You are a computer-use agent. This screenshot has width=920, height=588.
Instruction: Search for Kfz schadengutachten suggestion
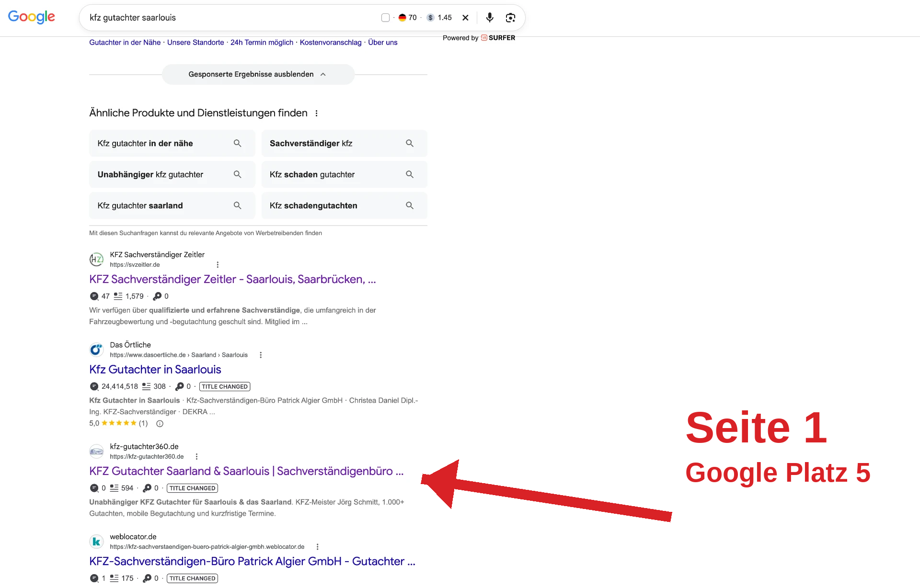coord(344,205)
